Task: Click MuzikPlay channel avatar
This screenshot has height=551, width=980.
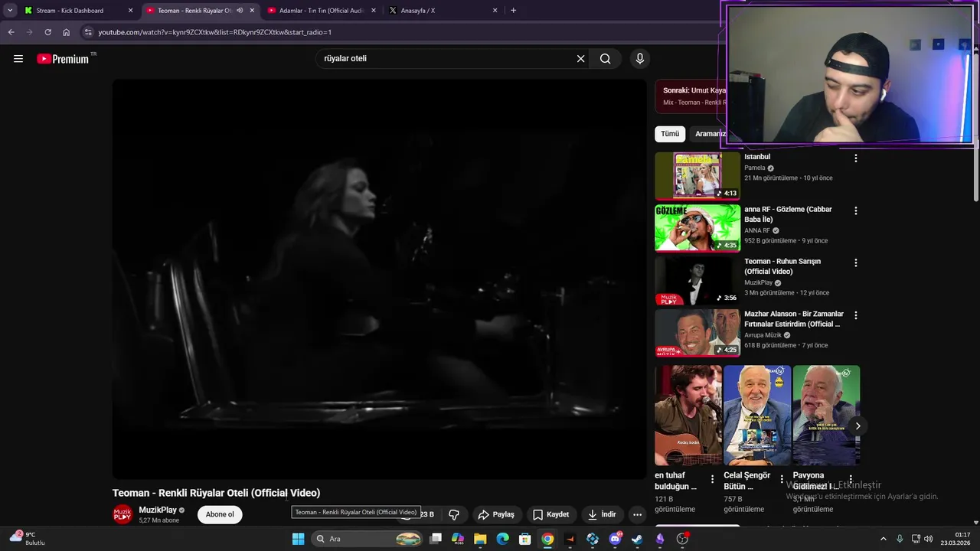Action: (122, 514)
